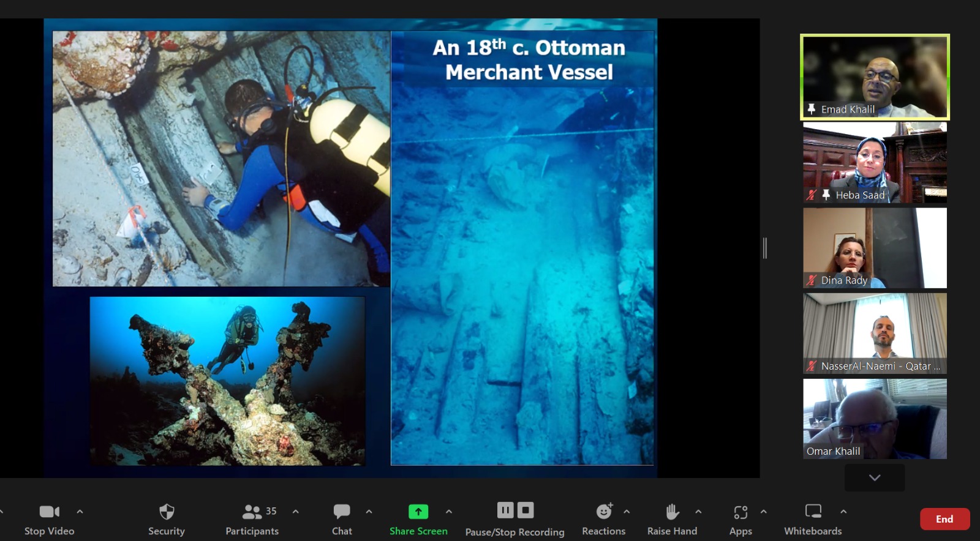Viewport: 980px width, 541px height.
Task: Expand the Reactions options caret
Action: tap(627, 512)
